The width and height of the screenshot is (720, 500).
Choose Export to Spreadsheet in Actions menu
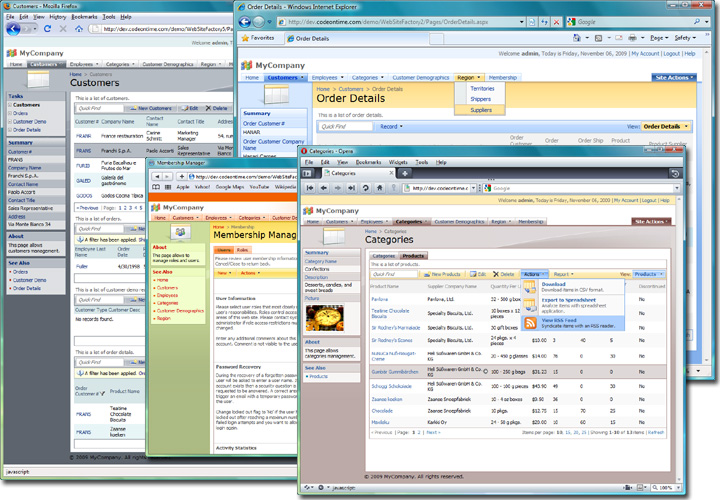click(573, 305)
